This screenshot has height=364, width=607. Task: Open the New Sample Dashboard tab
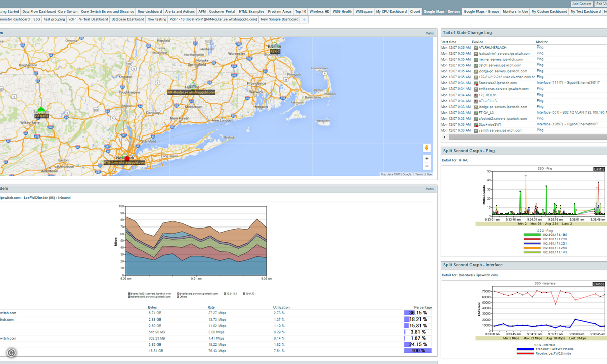point(280,19)
